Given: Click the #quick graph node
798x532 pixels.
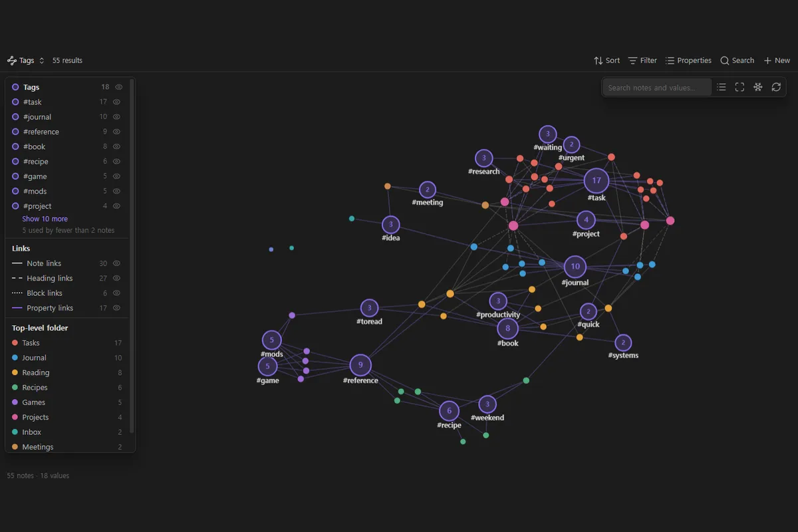Looking at the screenshot, I should pos(589,312).
